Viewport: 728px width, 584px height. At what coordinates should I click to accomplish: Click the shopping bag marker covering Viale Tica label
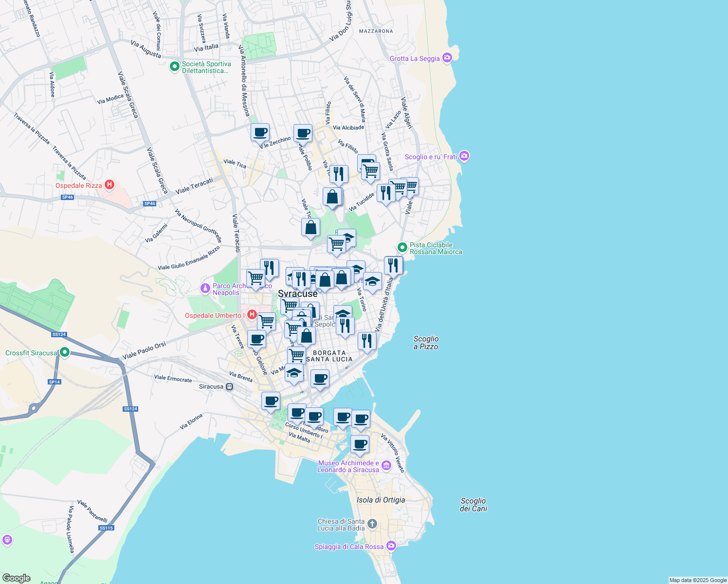pos(310,227)
